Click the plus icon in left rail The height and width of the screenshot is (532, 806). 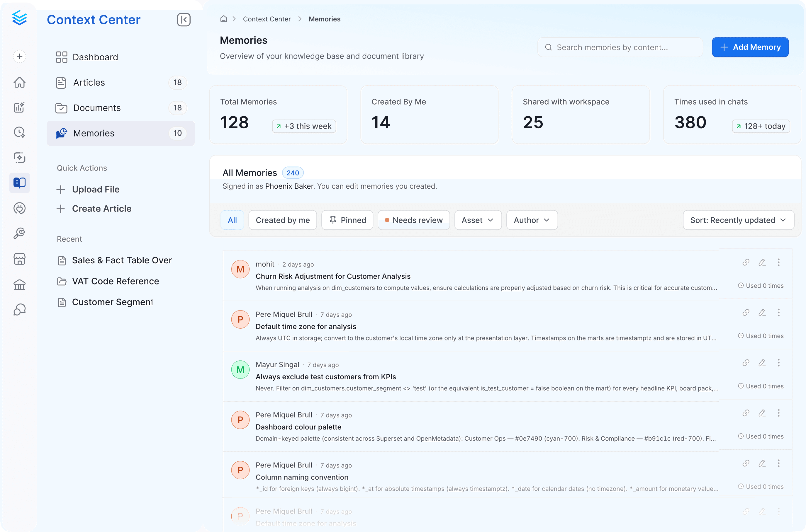[19, 56]
